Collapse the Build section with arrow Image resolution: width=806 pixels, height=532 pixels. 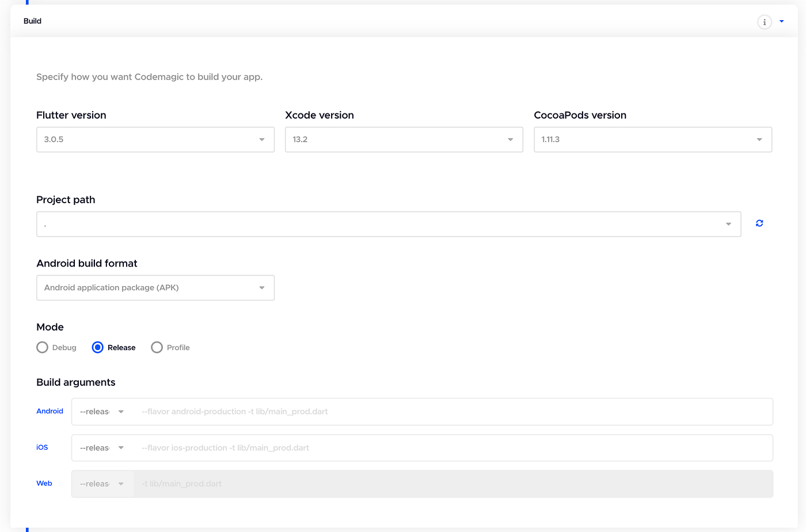tap(781, 21)
